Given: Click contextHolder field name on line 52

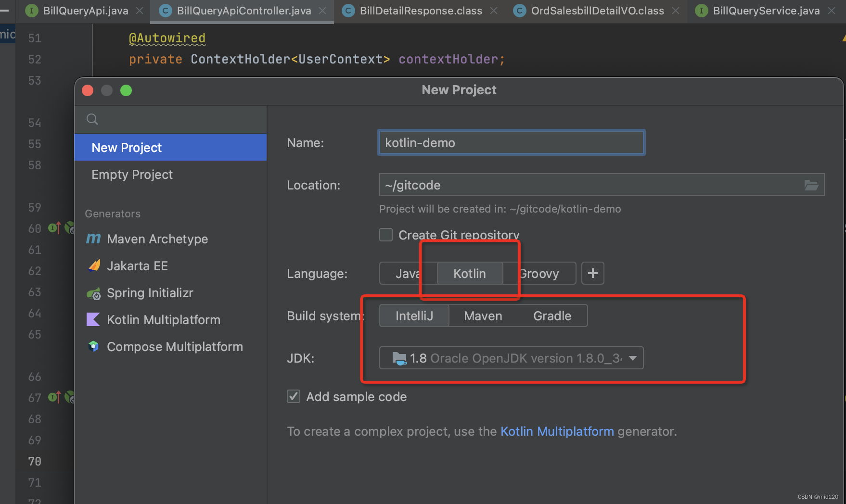Looking at the screenshot, I should click(448, 59).
